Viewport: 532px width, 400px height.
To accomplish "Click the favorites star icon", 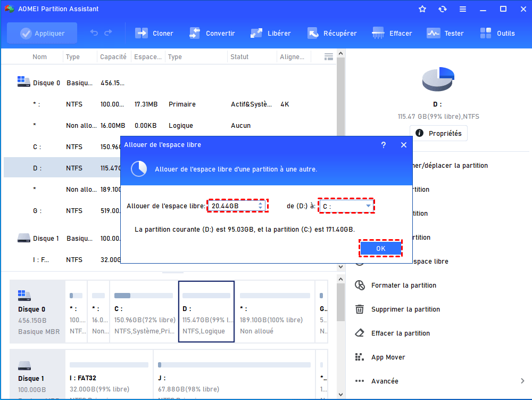I will coord(422,9).
